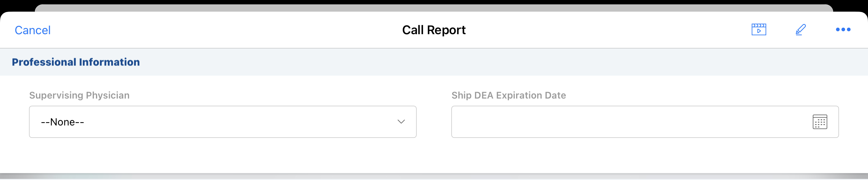This screenshot has width=868, height=180.
Task: Click the Call Report title
Action: [x=434, y=30]
